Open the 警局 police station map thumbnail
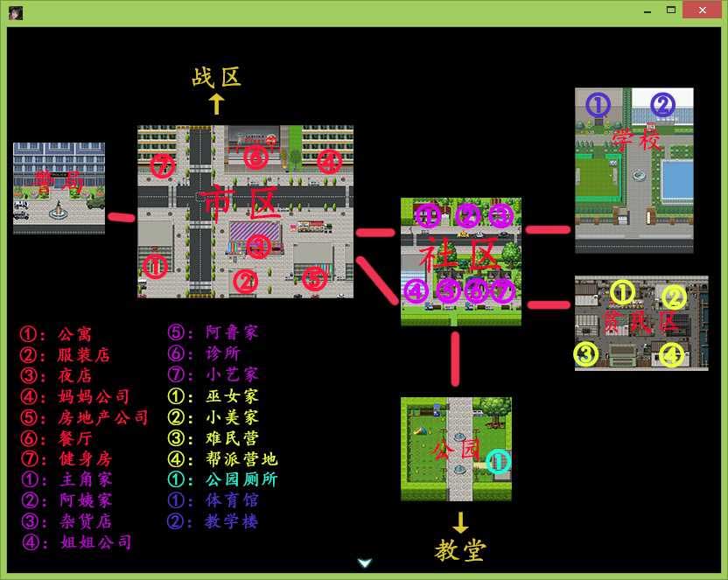This screenshot has height=580, width=728. pos(59,188)
